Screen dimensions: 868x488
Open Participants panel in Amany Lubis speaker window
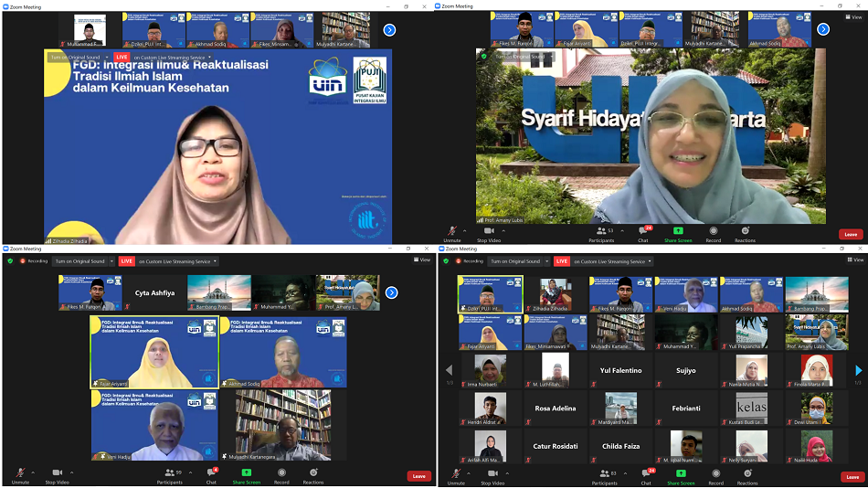click(603, 234)
